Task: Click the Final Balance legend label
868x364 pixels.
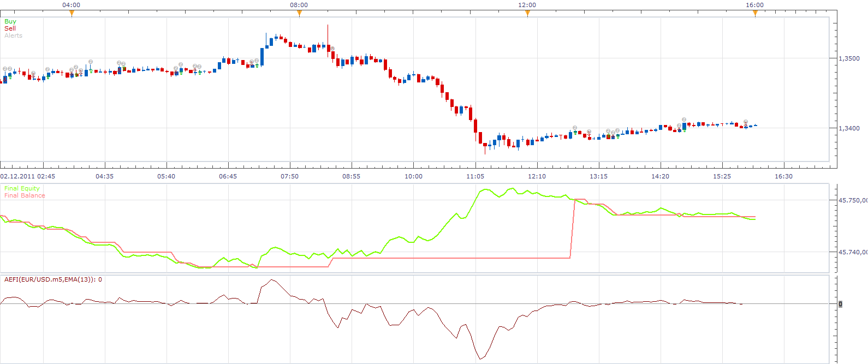Action: (x=25, y=195)
